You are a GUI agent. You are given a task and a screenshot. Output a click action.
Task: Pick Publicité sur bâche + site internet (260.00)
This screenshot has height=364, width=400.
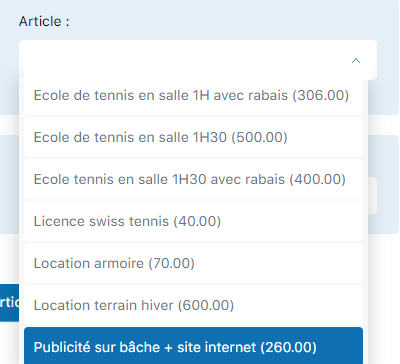point(193,346)
